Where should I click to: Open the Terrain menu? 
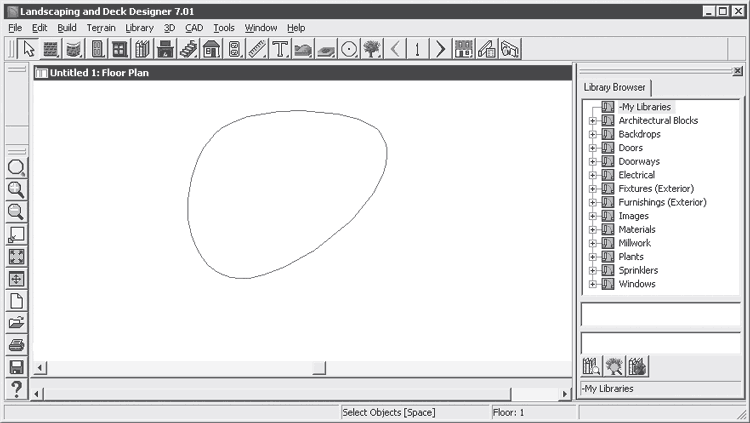[100, 28]
